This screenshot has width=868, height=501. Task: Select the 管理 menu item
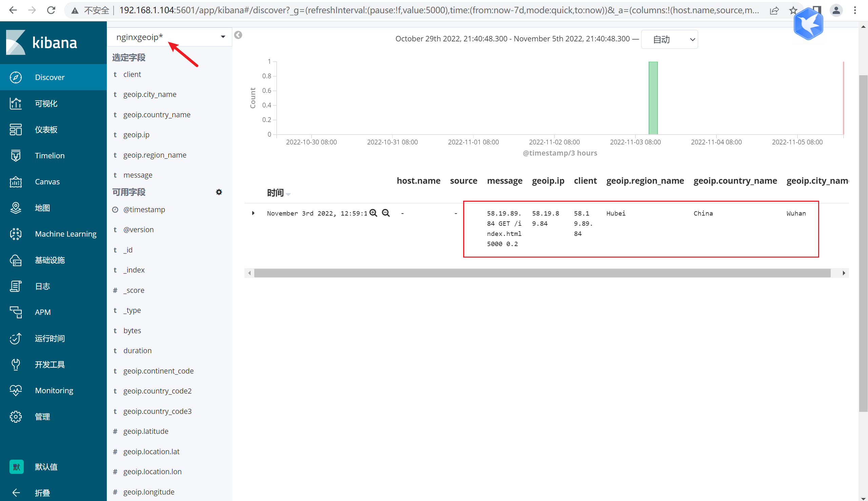tap(42, 417)
